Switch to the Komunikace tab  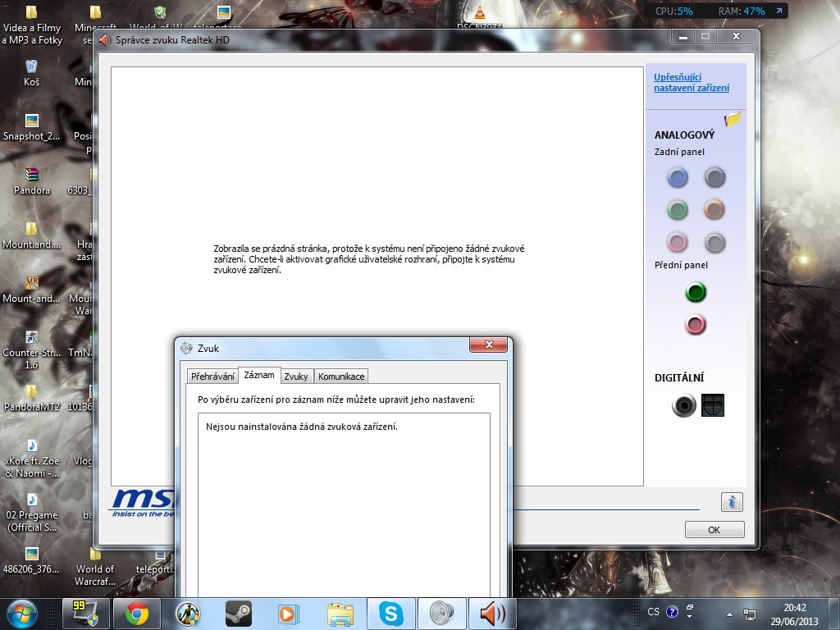click(x=341, y=377)
